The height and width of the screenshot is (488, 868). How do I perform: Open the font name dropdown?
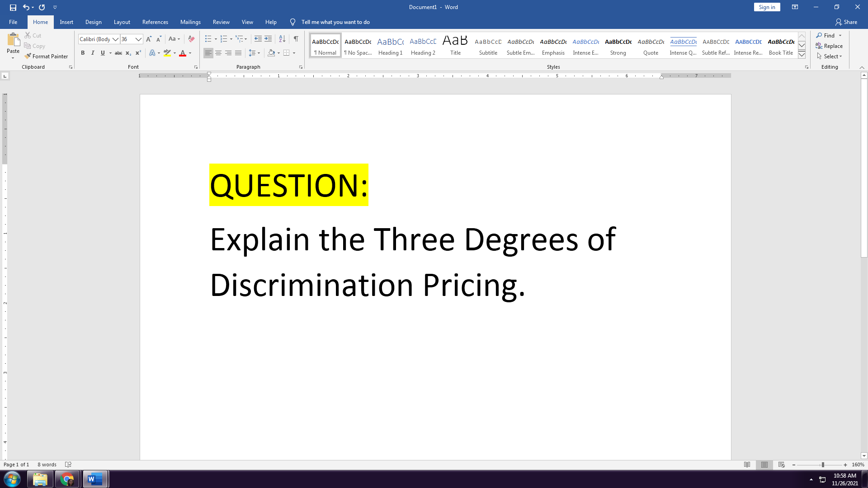click(116, 39)
